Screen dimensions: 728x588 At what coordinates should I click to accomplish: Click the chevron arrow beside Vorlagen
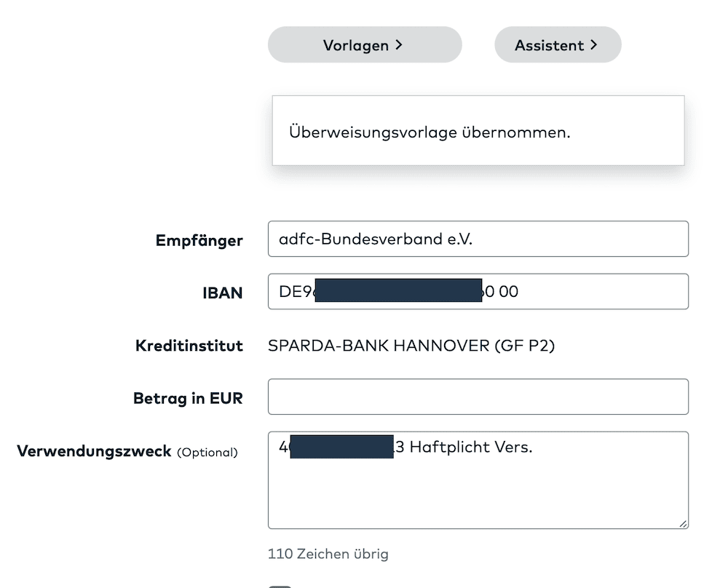tap(399, 45)
